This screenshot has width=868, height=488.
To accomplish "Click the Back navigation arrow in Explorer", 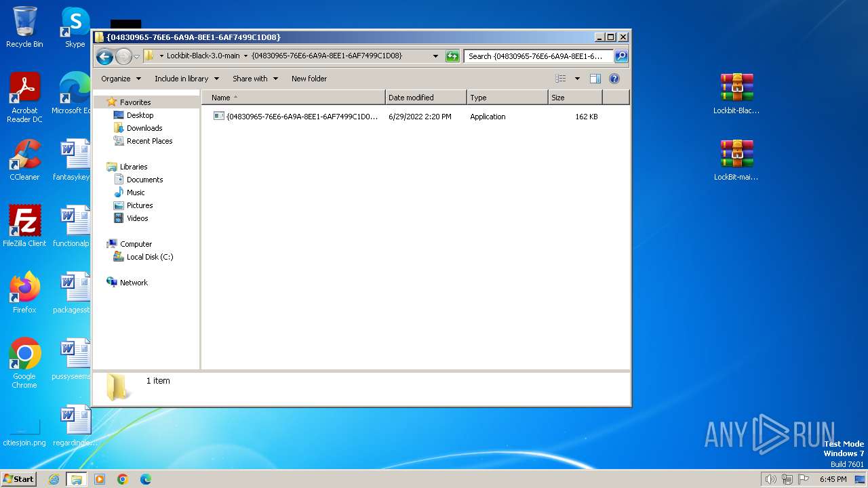I will [x=104, y=56].
